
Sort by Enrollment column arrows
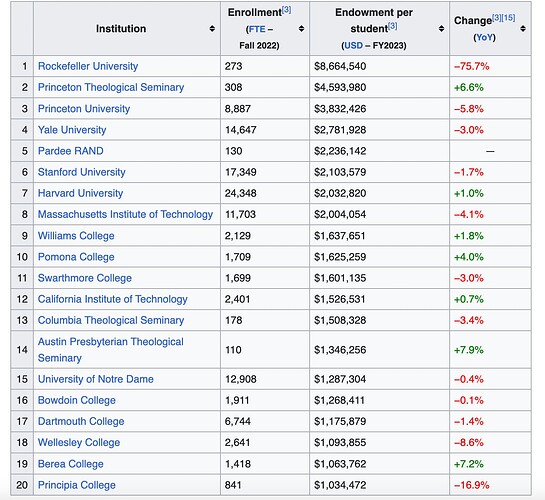tap(301, 28)
